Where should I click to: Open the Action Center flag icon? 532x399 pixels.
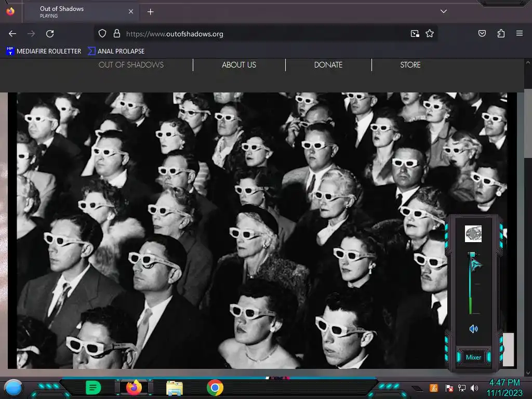(x=449, y=388)
